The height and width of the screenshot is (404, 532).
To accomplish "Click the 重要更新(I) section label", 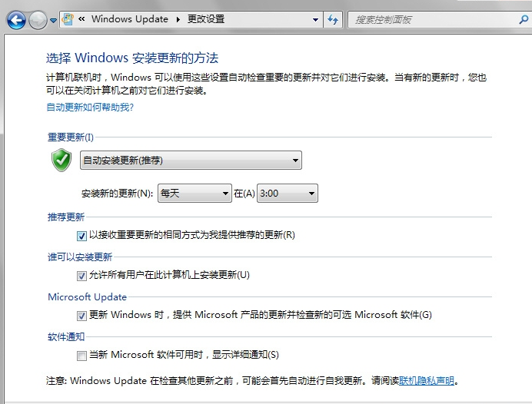I will [x=71, y=137].
